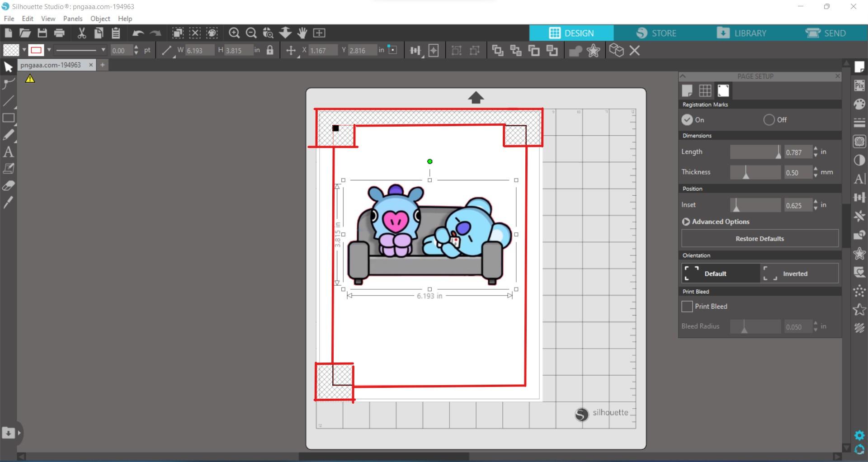The width and height of the screenshot is (868, 462).
Task: Click the Print icon in toolbar
Action: click(x=59, y=33)
